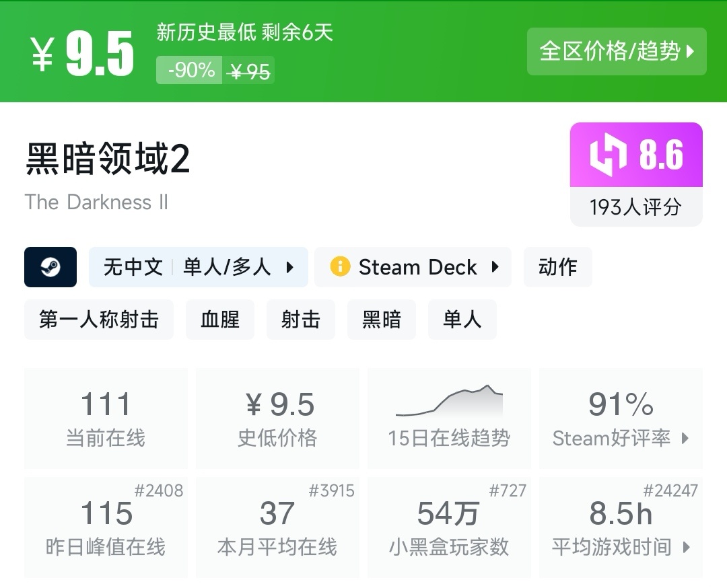The image size is (727, 588).
Task: View the 193人评分 ratings list
Action: click(635, 207)
